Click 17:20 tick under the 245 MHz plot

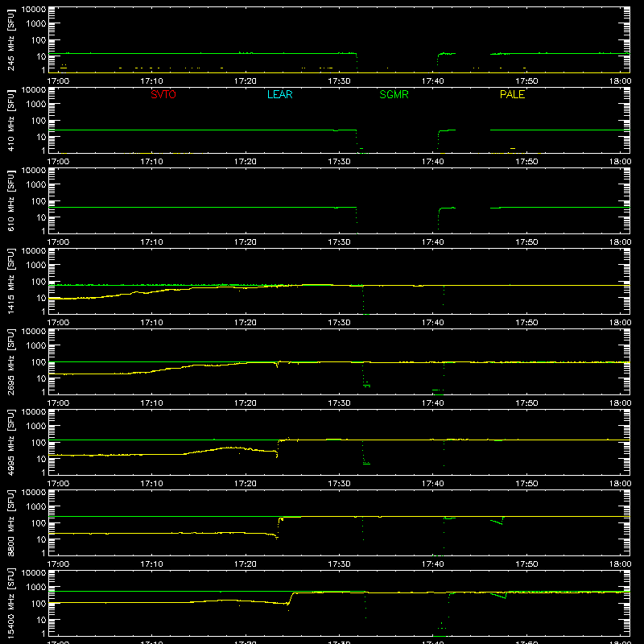pyautogui.click(x=246, y=81)
